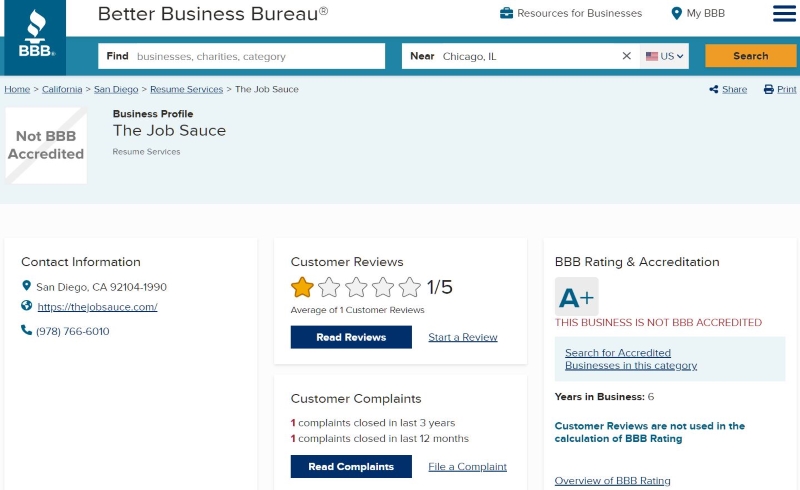
Task: Click the Print link text
Action: coord(786,89)
